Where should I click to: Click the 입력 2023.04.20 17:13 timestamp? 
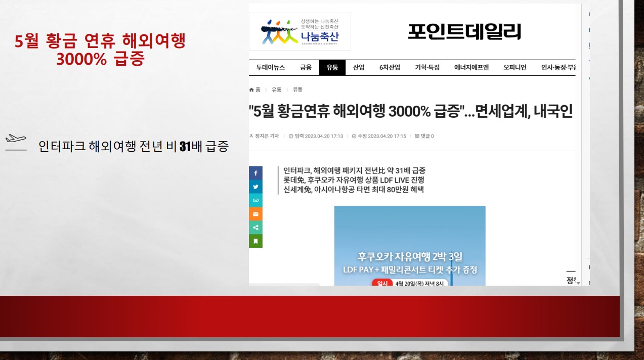tap(316, 136)
